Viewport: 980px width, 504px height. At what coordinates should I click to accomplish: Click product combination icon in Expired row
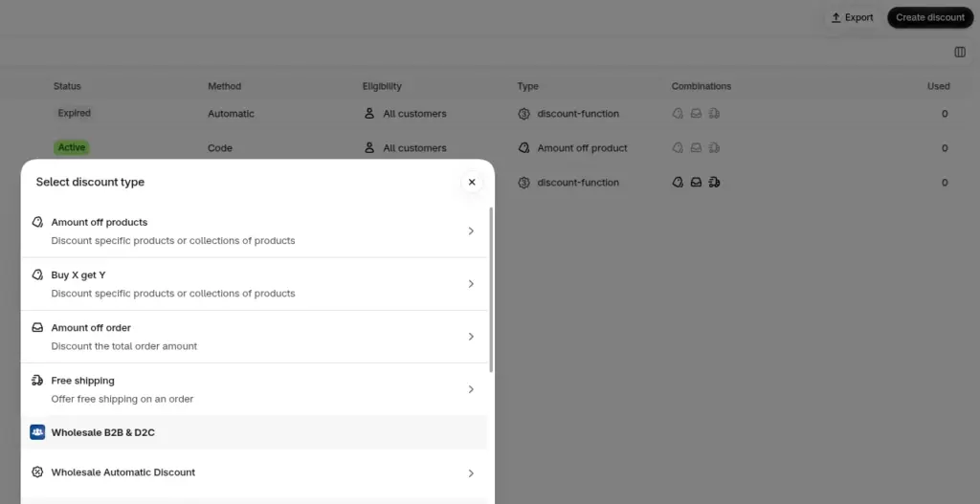tap(678, 114)
